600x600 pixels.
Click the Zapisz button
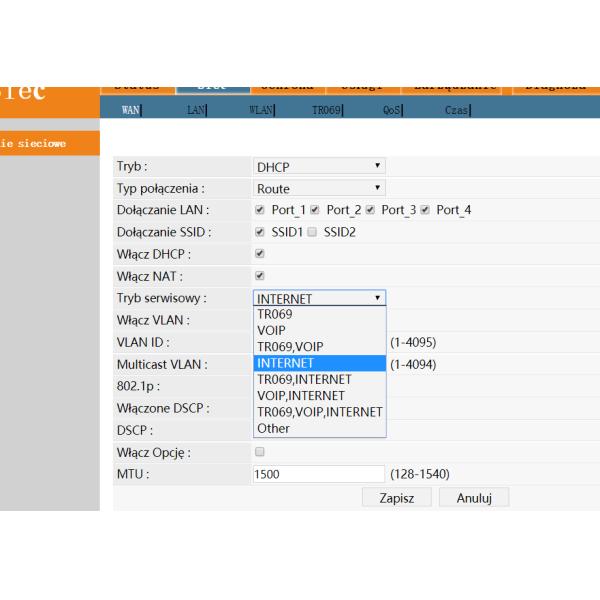click(x=396, y=497)
